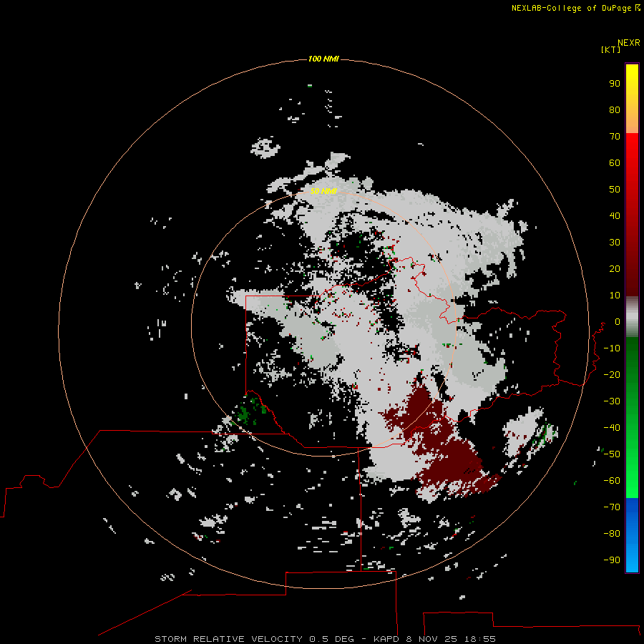Click the gray zero-velocity segment of the color bar
The height and width of the screenshot is (644, 644).
(632, 317)
